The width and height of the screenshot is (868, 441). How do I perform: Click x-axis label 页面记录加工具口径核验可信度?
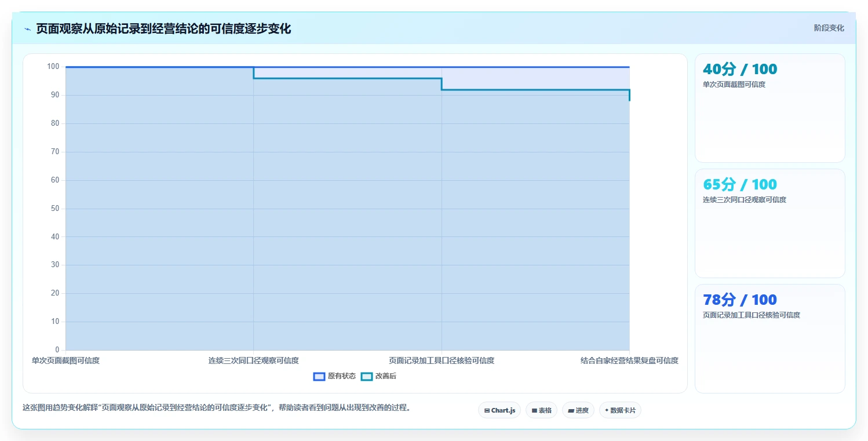click(442, 360)
